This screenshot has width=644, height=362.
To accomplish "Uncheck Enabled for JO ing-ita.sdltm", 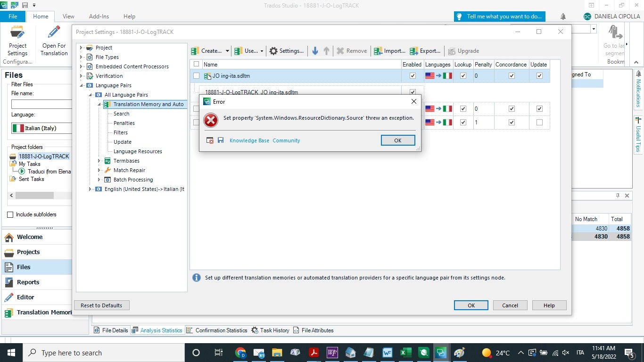I will coord(413,76).
